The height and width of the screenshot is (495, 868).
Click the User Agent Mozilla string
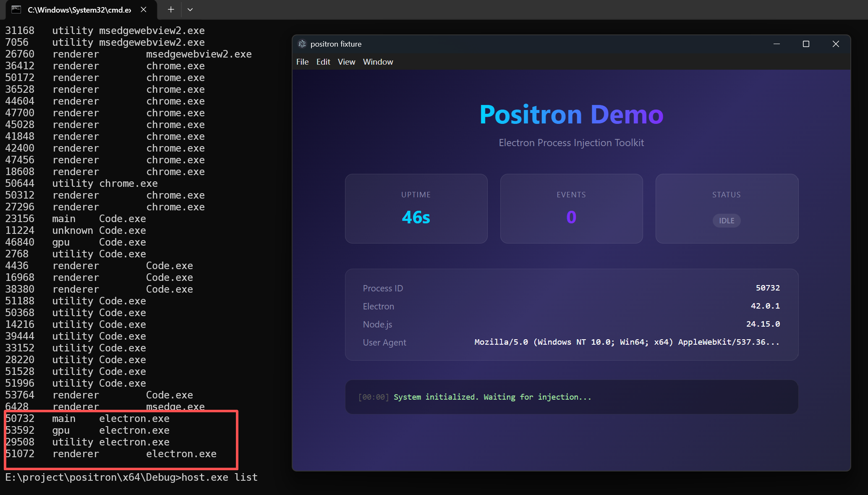pos(627,342)
